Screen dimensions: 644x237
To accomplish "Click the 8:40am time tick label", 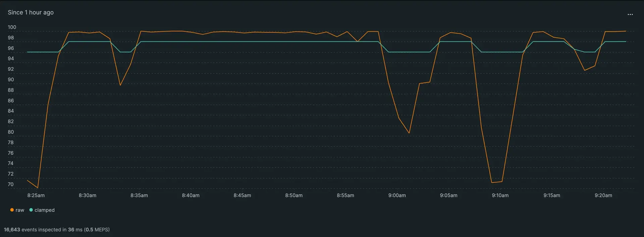I will (191, 195).
